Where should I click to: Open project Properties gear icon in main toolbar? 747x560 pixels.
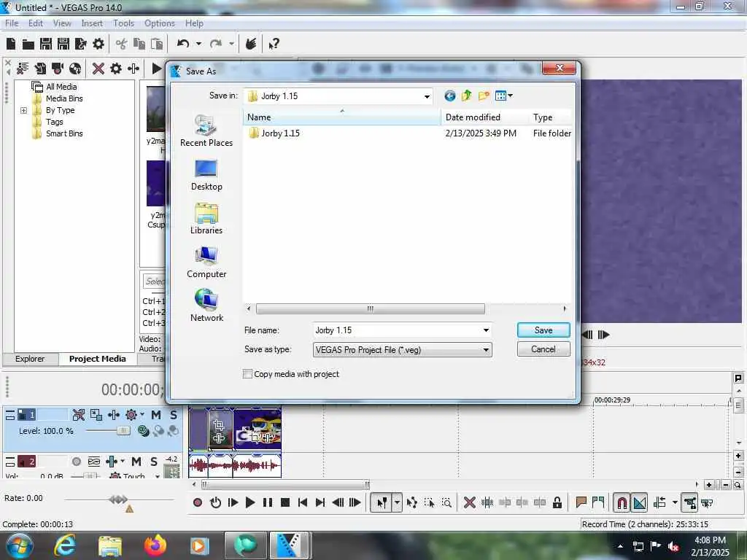[x=98, y=44]
